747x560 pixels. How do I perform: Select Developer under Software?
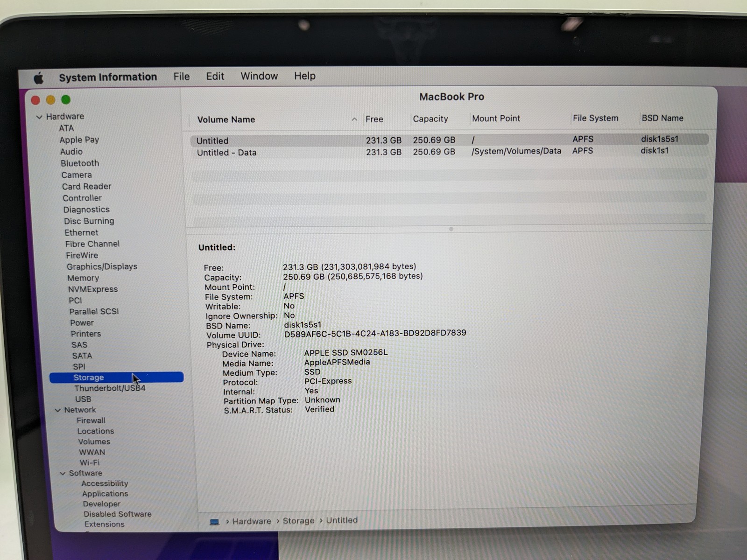(x=102, y=504)
